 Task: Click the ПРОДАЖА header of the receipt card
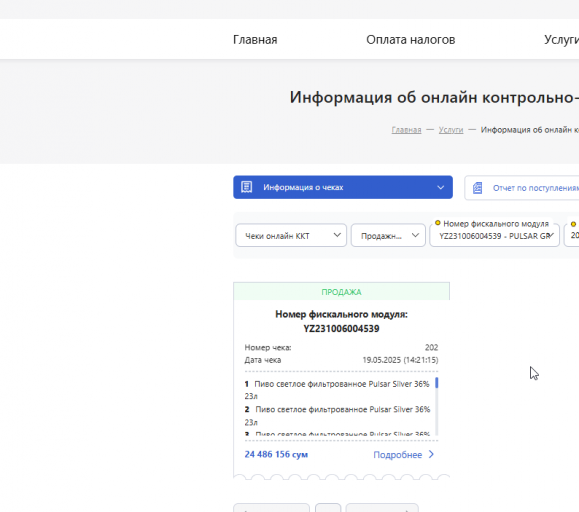coord(342,292)
